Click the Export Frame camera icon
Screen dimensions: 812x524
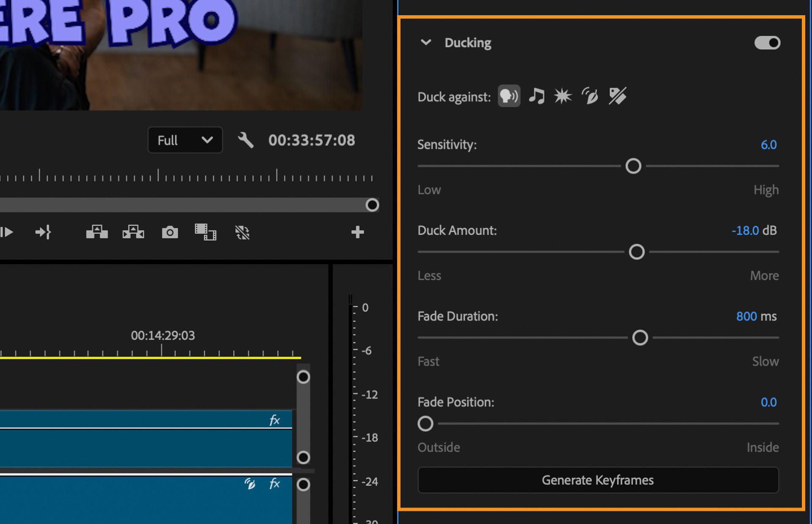point(170,232)
